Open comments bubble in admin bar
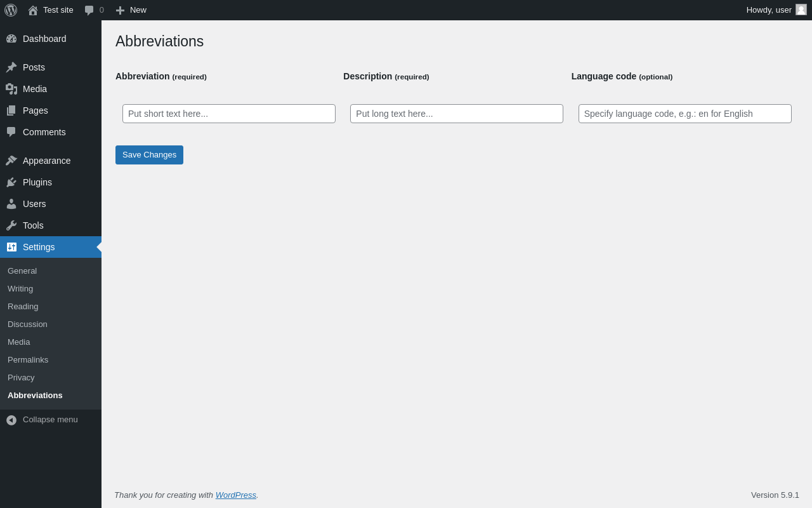812x508 pixels. [89, 10]
